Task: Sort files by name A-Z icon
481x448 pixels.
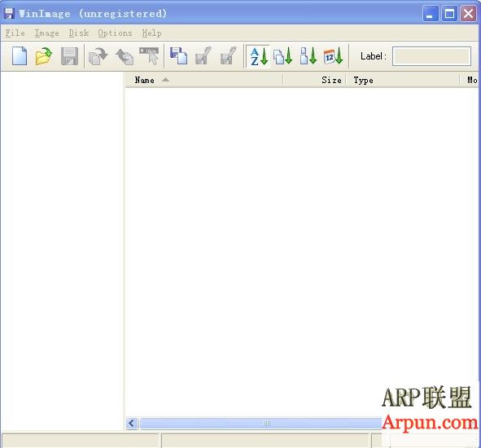Action: point(259,56)
